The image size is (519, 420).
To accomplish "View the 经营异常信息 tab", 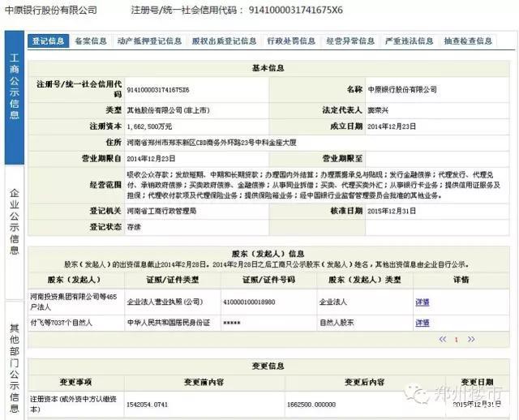I will pos(350,41).
